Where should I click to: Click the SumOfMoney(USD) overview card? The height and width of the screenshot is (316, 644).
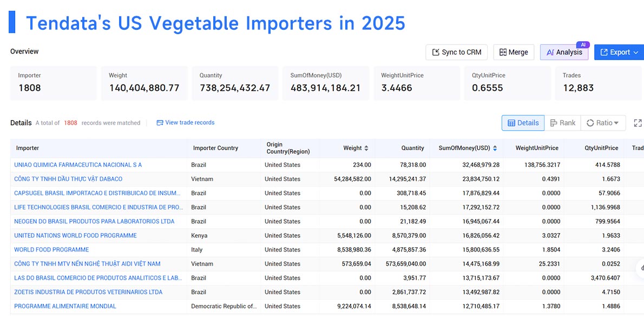pyautogui.click(x=326, y=83)
